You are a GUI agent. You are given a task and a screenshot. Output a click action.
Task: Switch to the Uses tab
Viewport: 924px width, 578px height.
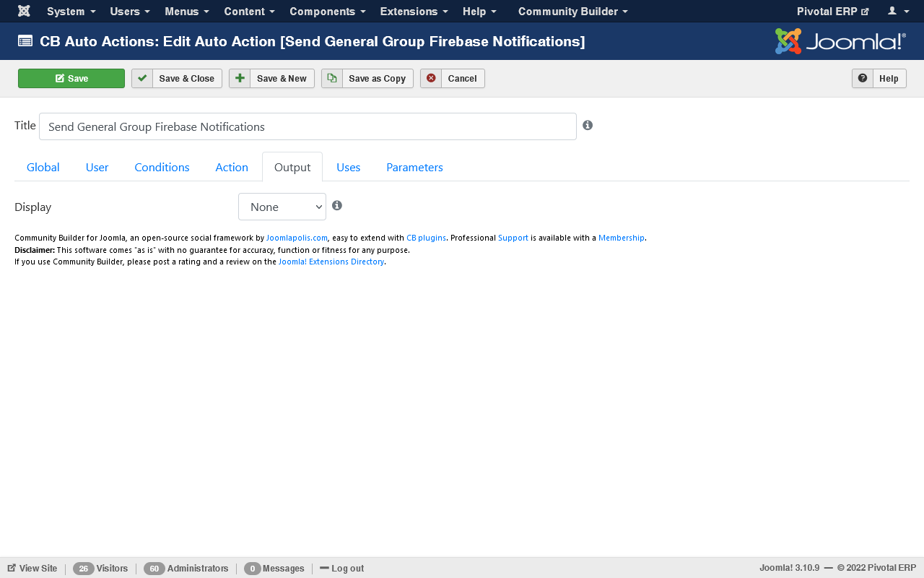[349, 167]
